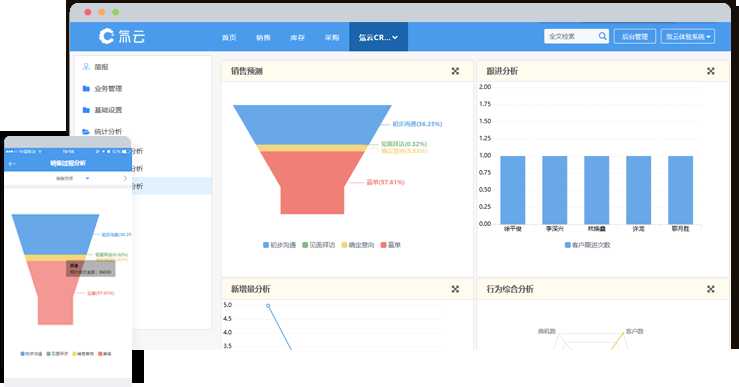Screen dimensions: 739x387
Task: Click the yellow minimize window button
Action: [102, 12]
